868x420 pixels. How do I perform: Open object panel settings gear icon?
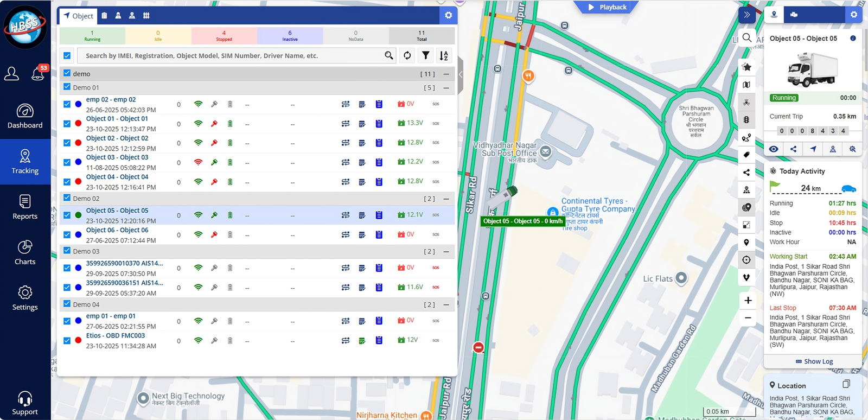[x=448, y=15]
